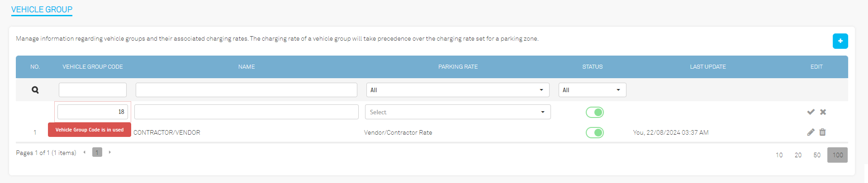868x183 pixels.
Task: Show 50 items per page
Action: click(817, 155)
